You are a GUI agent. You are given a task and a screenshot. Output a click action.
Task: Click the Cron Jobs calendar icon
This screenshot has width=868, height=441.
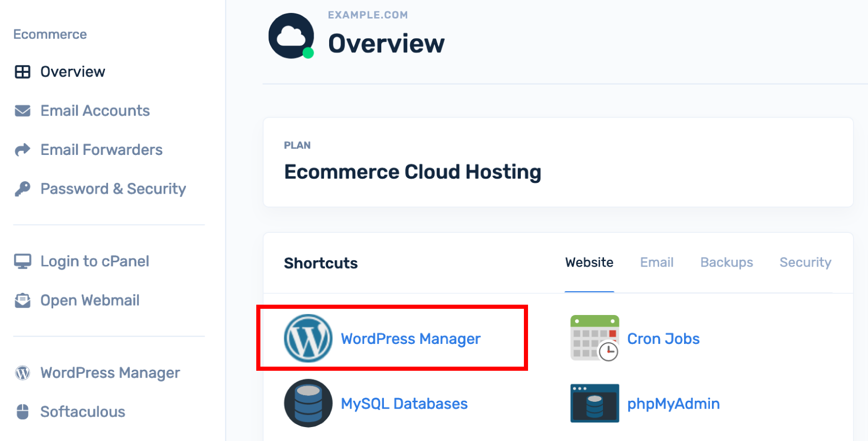point(595,338)
